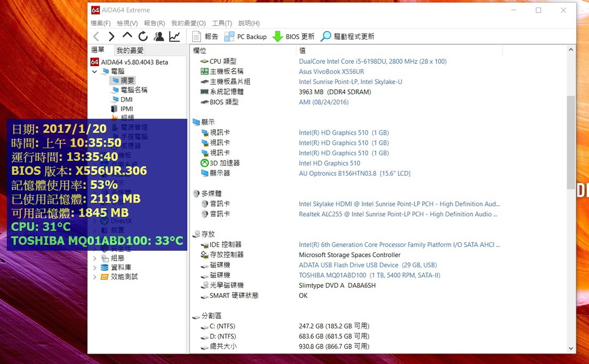Open PC Backup from toolbar

[245, 36]
